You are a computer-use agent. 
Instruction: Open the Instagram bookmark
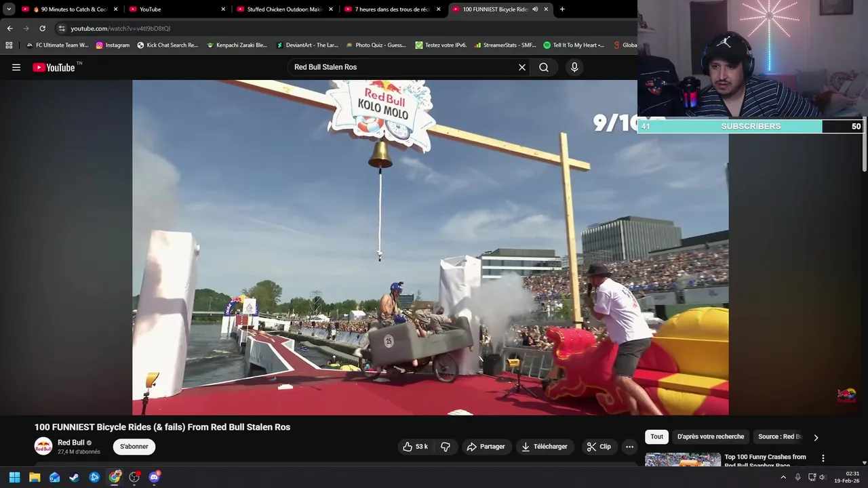[113, 45]
